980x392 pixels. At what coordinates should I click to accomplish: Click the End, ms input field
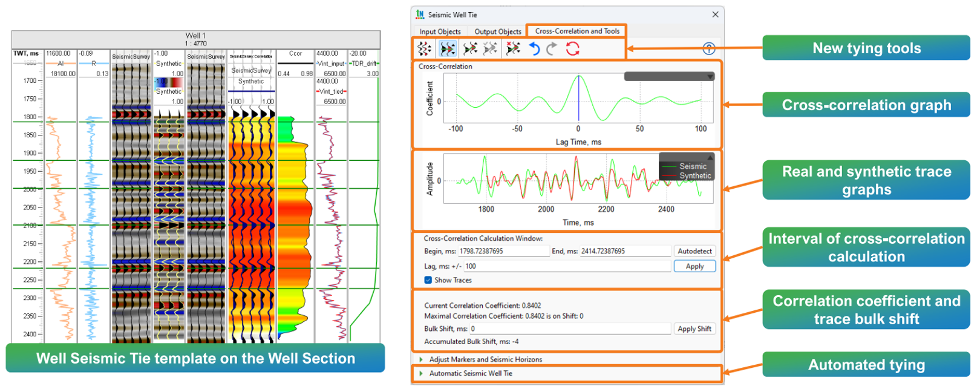click(x=625, y=251)
